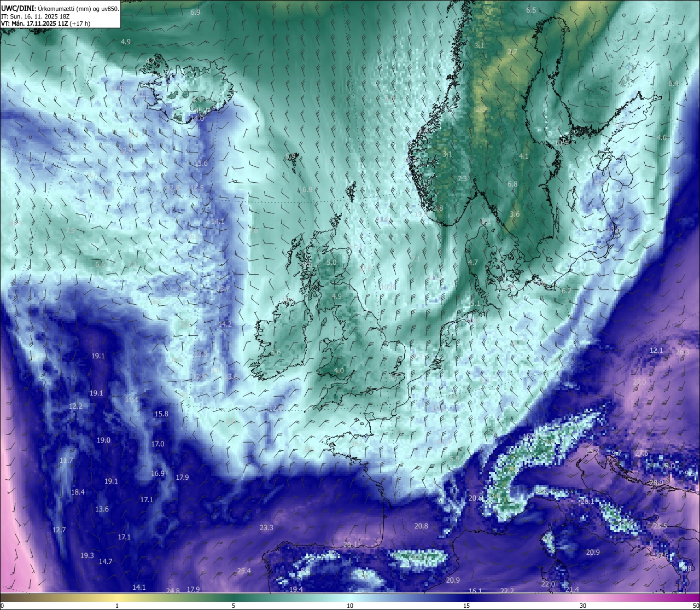Select the 5.0 value over Scotland
Screen dimensions: 700x610
click(x=331, y=263)
